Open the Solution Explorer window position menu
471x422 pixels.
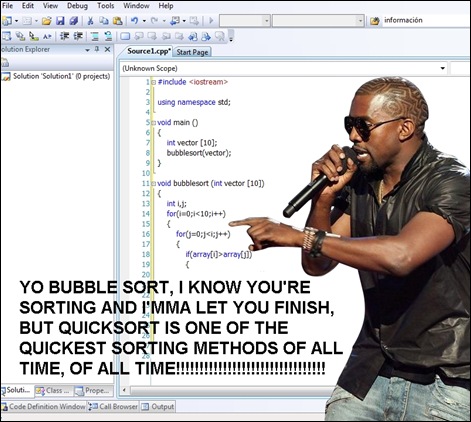tap(87, 50)
